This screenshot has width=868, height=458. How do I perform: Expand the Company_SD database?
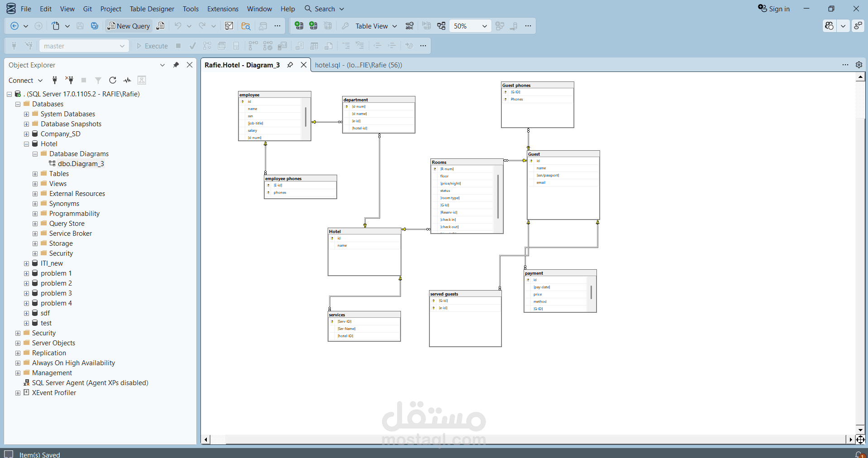(26, 134)
